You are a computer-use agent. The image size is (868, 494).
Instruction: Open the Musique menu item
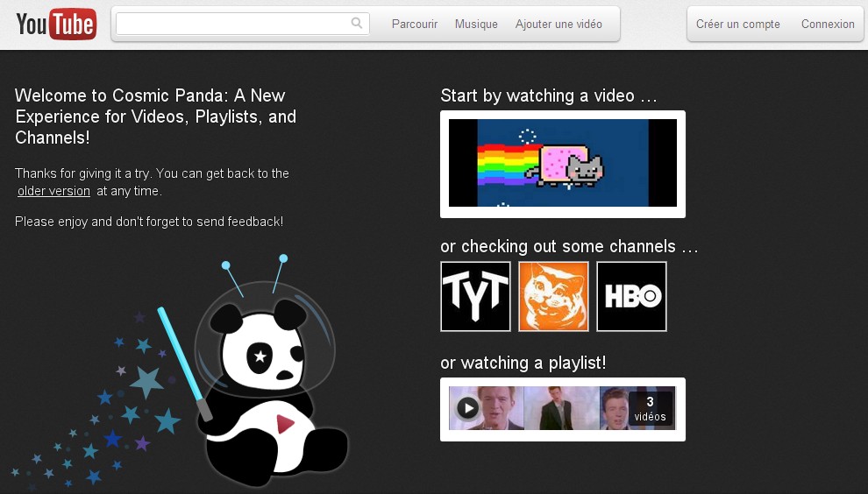[476, 24]
